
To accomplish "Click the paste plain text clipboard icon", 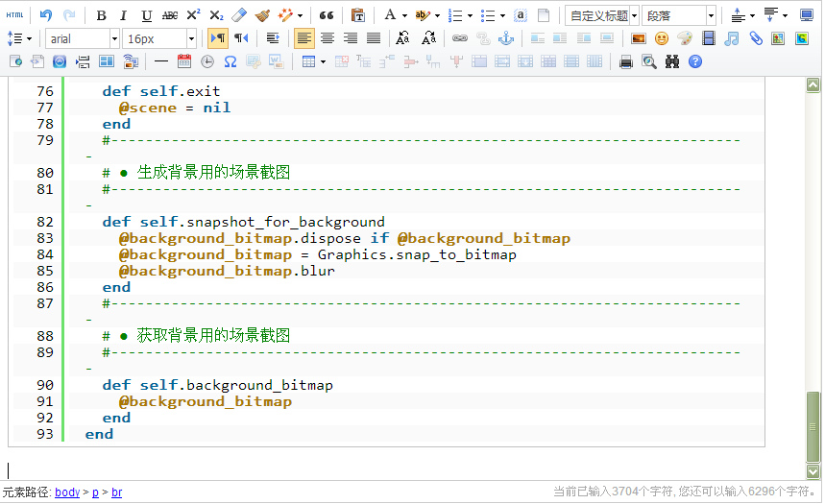I will 358,15.
